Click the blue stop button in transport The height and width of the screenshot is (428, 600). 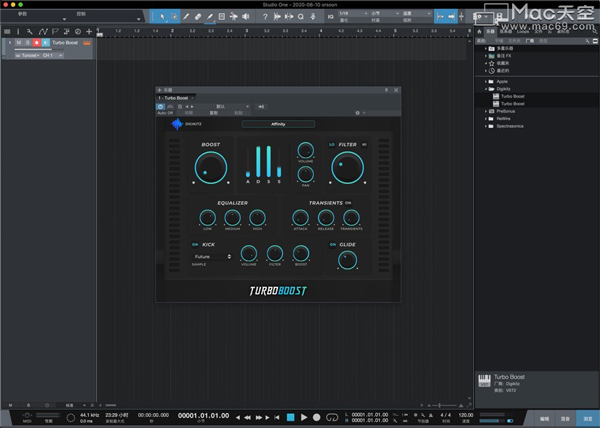click(x=290, y=415)
